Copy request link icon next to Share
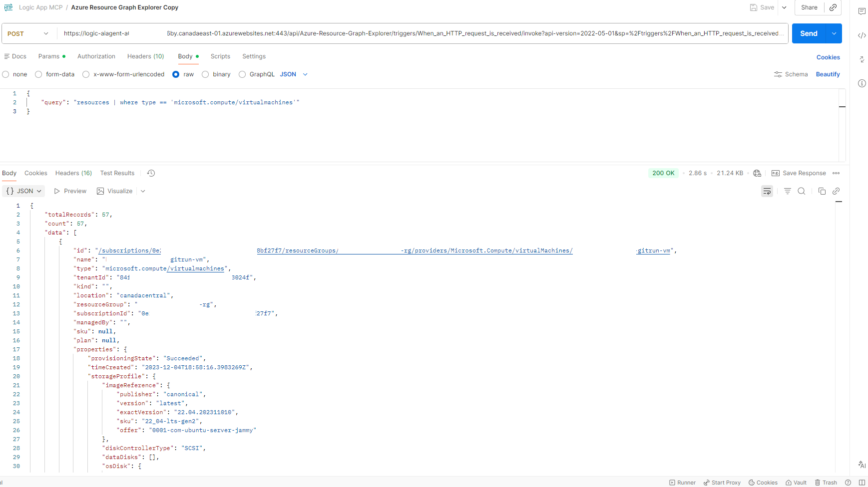Screen dimensions: 868x487 coord(833,7)
